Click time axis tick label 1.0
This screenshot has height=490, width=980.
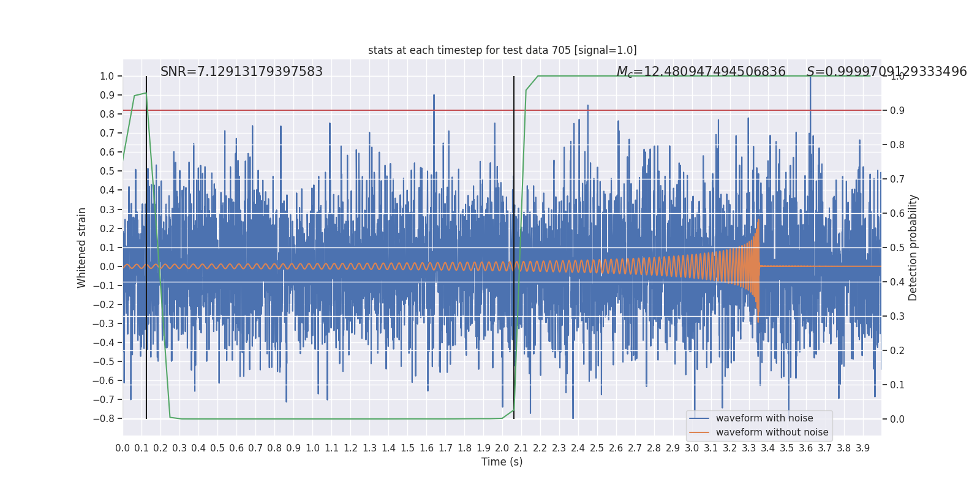[x=312, y=448]
